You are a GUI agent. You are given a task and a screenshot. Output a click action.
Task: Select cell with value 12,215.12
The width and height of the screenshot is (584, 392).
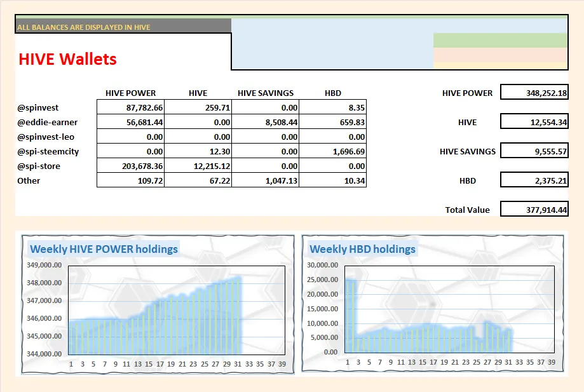(198, 166)
